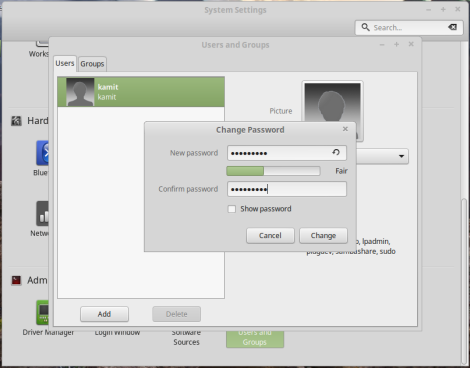Switch to the Users tab

click(65, 63)
